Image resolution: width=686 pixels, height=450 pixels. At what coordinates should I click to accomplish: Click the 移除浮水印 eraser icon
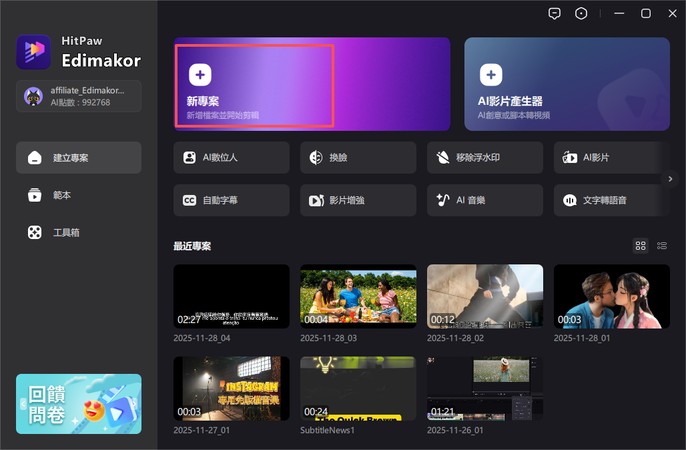point(443,157)
